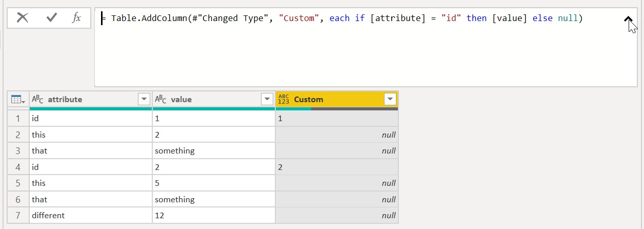Click the 'that' attribute cell in row 6
This screenshot has width=644, height=229.
91,199
